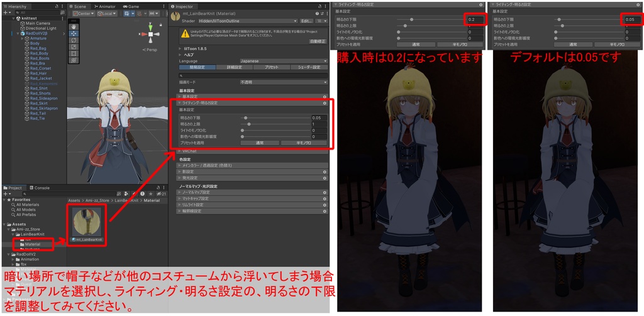The width and height of the screenshot is (644, 316).
Task: Open the Language dropdown set to Japanese
Action: tap(284, 61)
